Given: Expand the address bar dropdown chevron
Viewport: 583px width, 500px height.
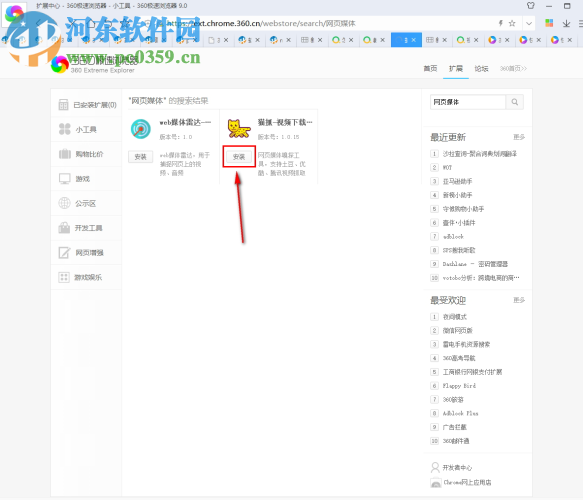Looking at the screenshot, I should [x=529, y=23].
